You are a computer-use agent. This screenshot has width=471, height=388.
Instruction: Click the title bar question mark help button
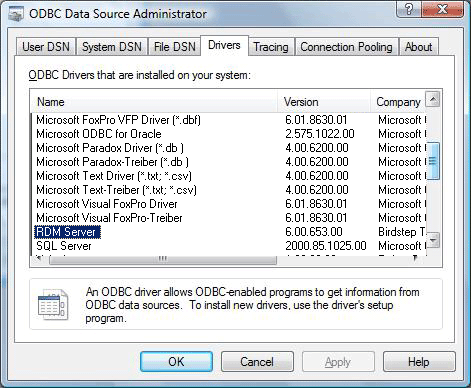click(409, 10)
